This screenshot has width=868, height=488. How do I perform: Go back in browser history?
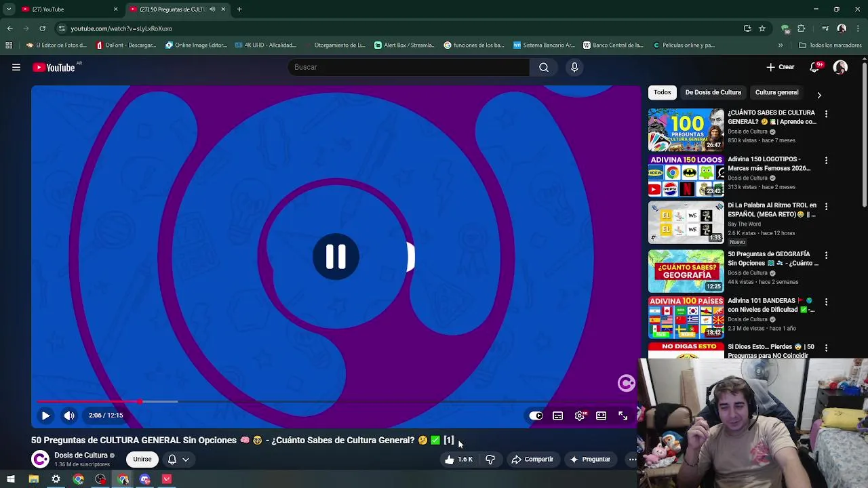pyautogui.click(x=9, y=28)
